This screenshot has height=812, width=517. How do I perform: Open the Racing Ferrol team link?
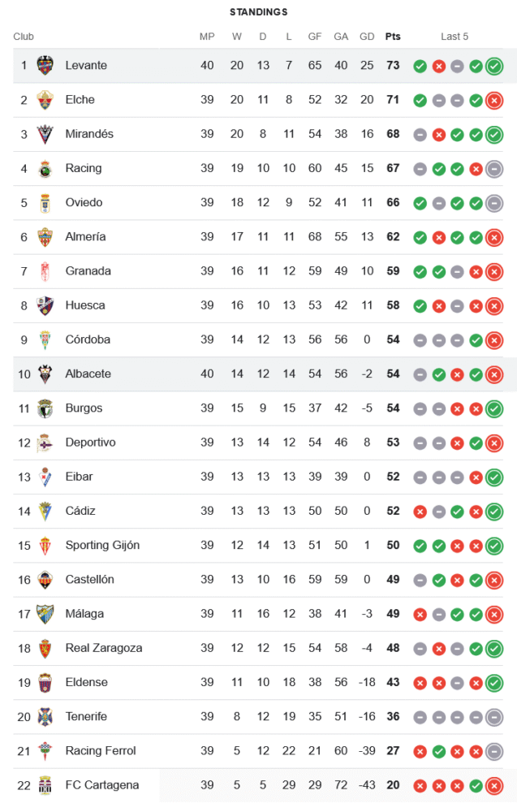coord(101,751)
